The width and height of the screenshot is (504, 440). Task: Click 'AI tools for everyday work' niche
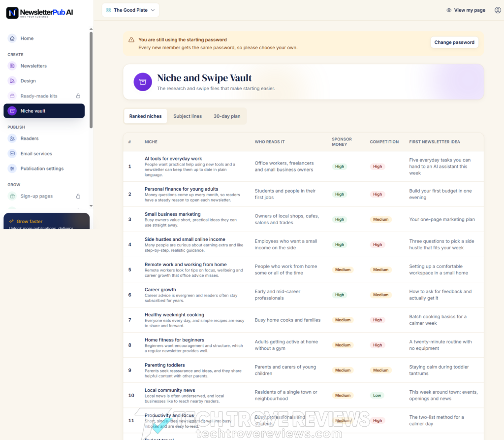(173, 159)
